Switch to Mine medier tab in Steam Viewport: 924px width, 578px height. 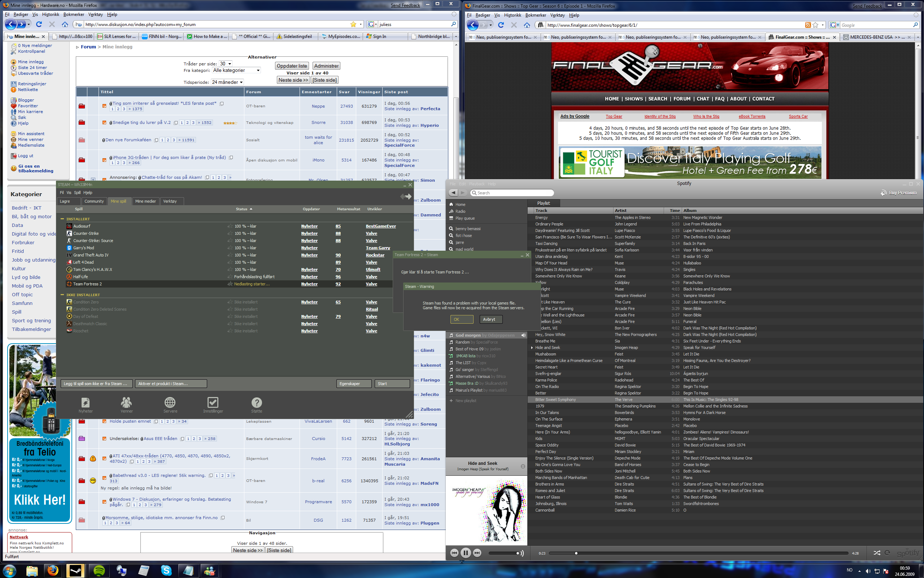[x=145, y=201]
